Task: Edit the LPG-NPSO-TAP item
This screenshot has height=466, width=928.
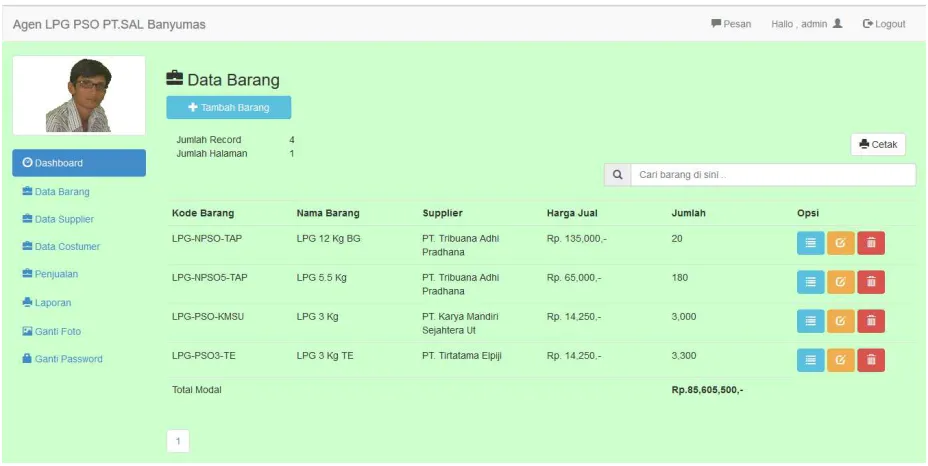Action: [x=840, y=243]
